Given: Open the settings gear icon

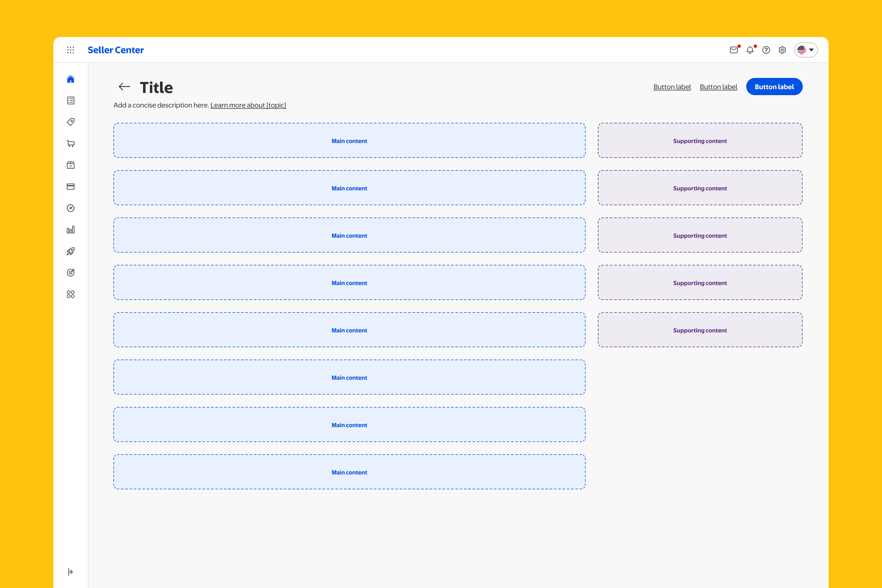Looking at the screenshot, I should tap(782, 50).
